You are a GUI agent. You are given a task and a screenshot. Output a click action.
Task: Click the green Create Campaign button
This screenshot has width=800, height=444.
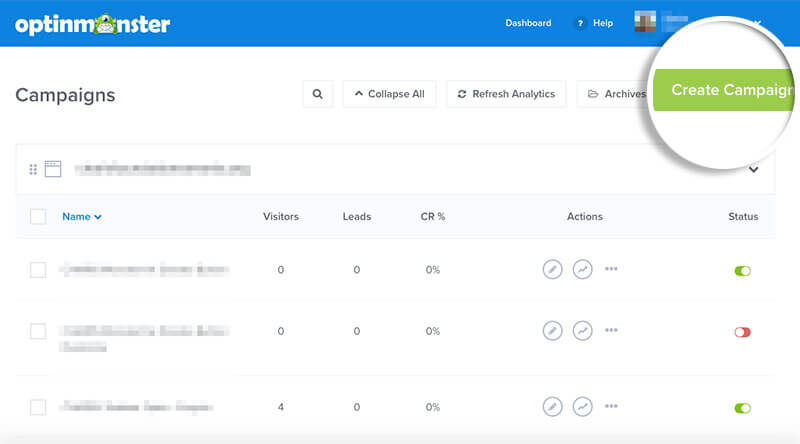pyautogui.click(x=723, y=90)
